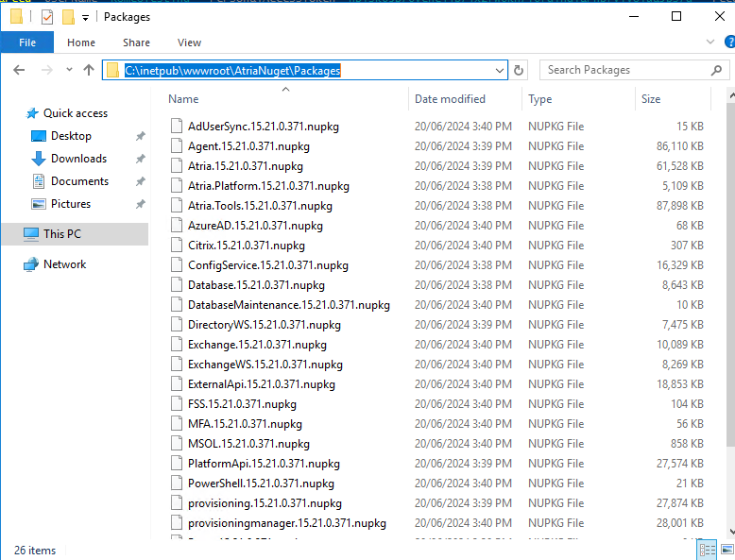Sort by the Date modified column
The height and width of the screenshot is (560, 735).
450,99
